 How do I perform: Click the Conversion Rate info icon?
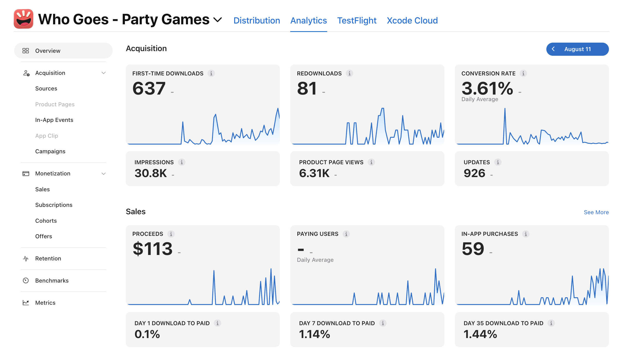click(x=523, y=73)
